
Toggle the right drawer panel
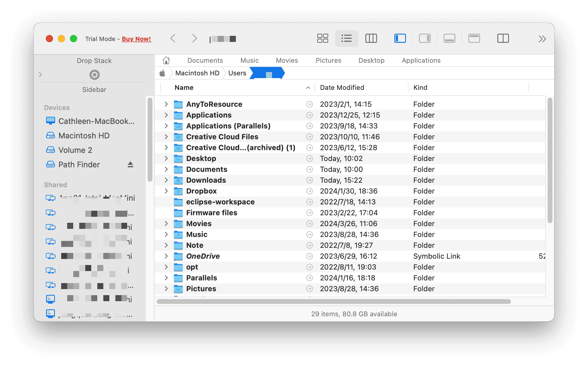[424, 38]
